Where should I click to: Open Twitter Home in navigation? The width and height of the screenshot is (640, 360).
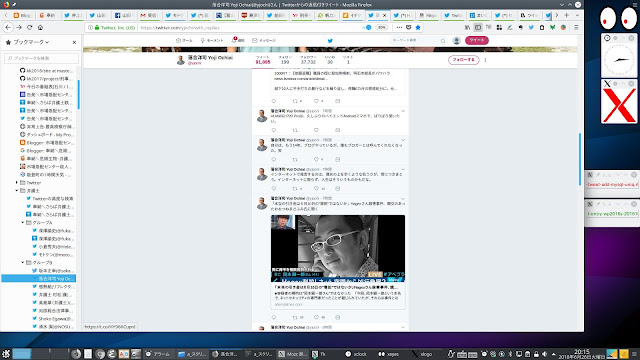184,40
